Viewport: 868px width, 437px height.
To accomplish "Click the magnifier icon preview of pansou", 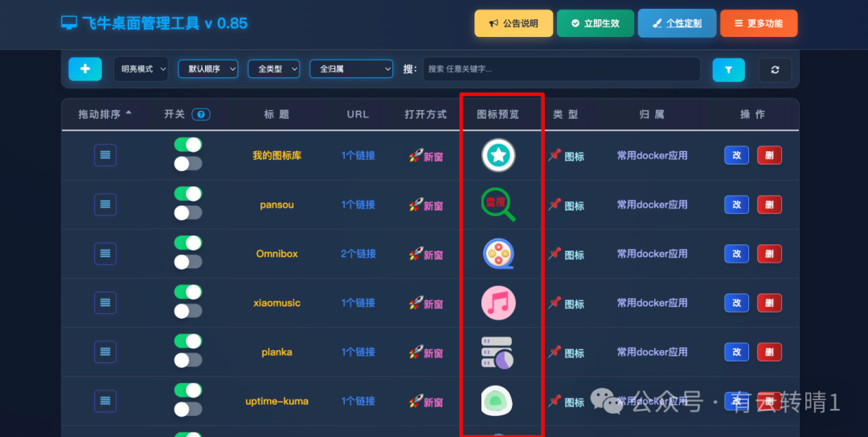I will (498, 205).
